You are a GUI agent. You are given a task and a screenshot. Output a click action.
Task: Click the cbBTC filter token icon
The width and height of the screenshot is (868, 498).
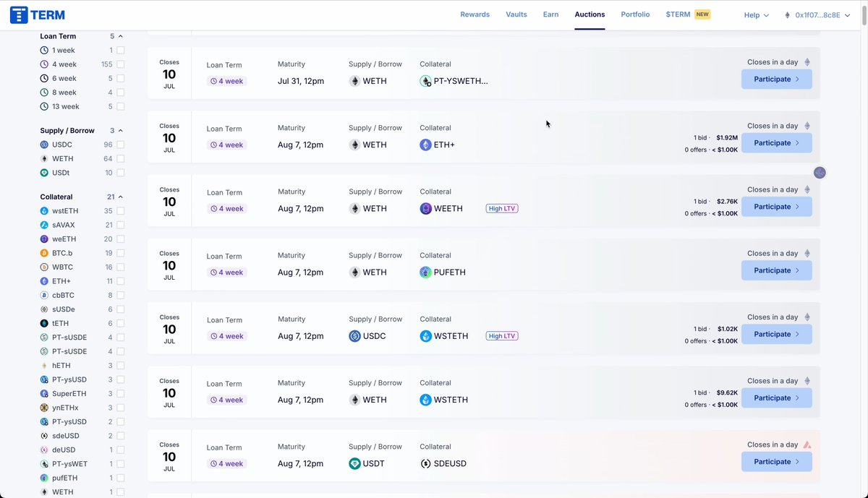point(45,295)
